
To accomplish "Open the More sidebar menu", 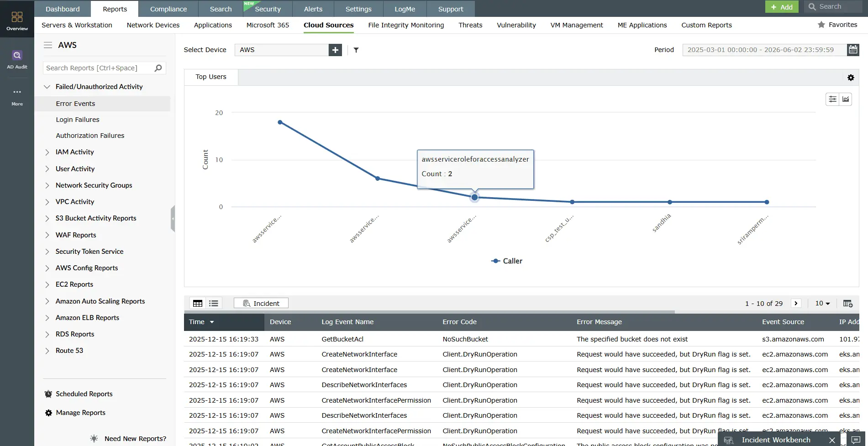I will pyautogui.click(x=17, y=96).
